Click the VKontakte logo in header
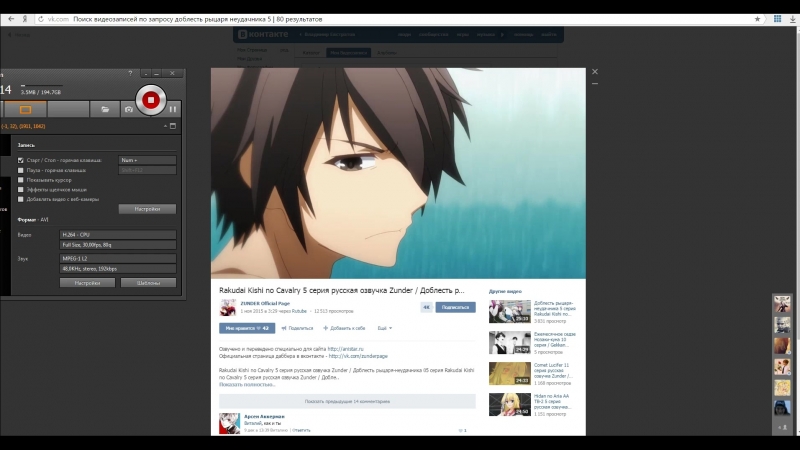The width and height of the screenshot is (800, 450). pos(264,35)
